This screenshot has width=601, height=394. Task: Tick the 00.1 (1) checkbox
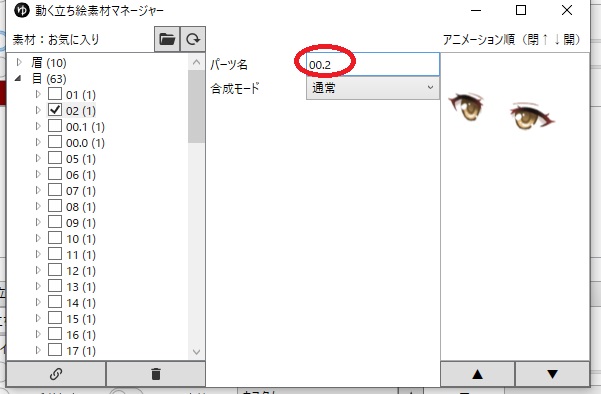coord(55,126)
